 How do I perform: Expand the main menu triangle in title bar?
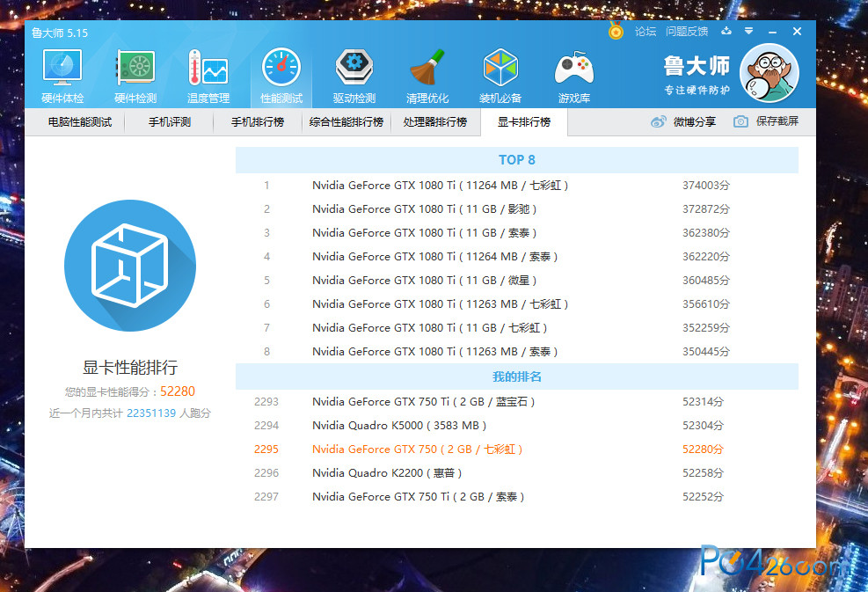click(748, 31)
